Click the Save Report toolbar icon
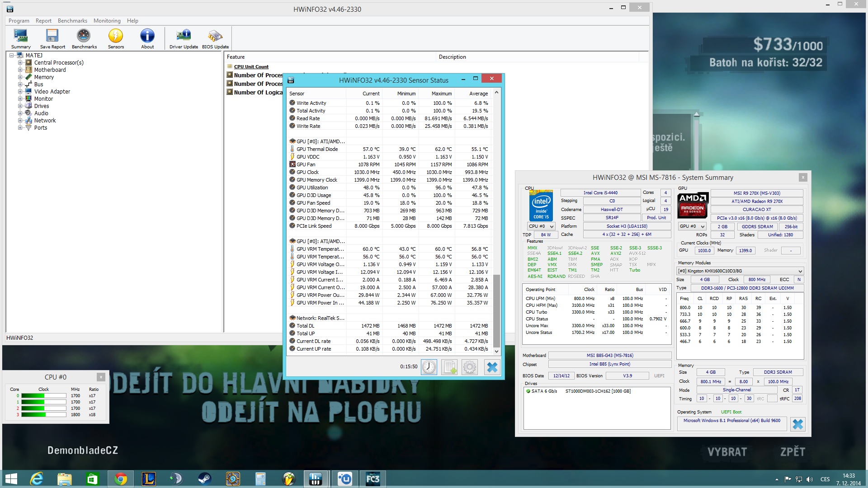The width and height of the screenshot is (868, 488). click(x=52, y=38)
